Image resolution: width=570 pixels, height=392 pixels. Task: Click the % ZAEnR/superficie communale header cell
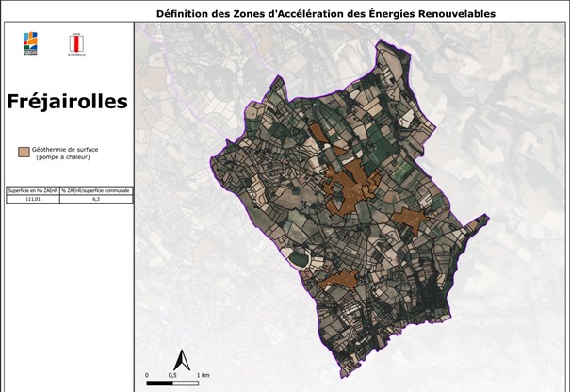96,190
